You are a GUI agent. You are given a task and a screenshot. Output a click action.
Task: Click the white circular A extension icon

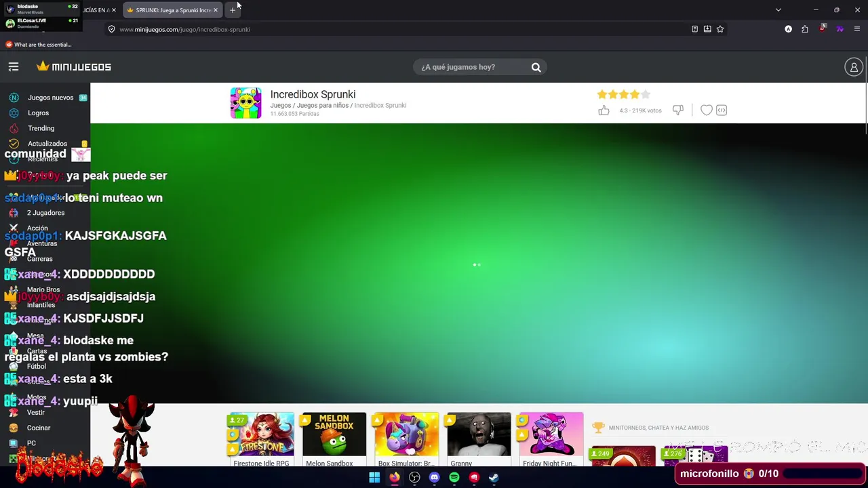click(788, 29)
